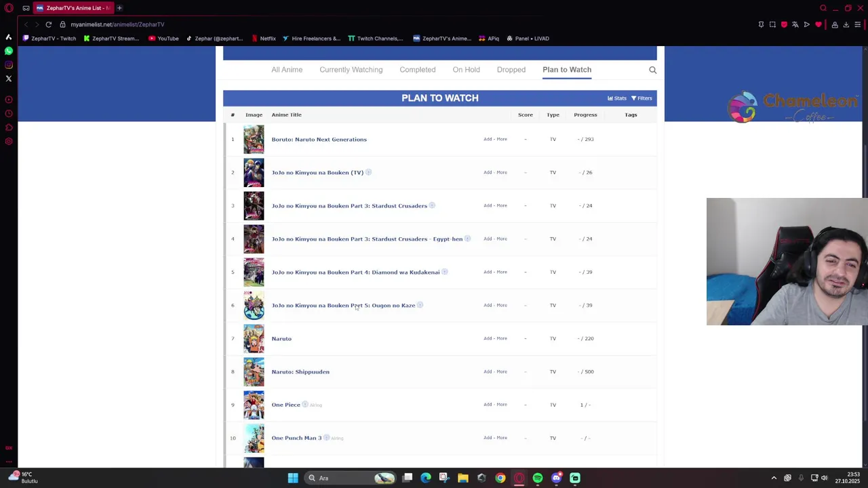Take a snapshot with Opera screenshot icon
Viewport: 868px width, 488px height.
(772, 24)
